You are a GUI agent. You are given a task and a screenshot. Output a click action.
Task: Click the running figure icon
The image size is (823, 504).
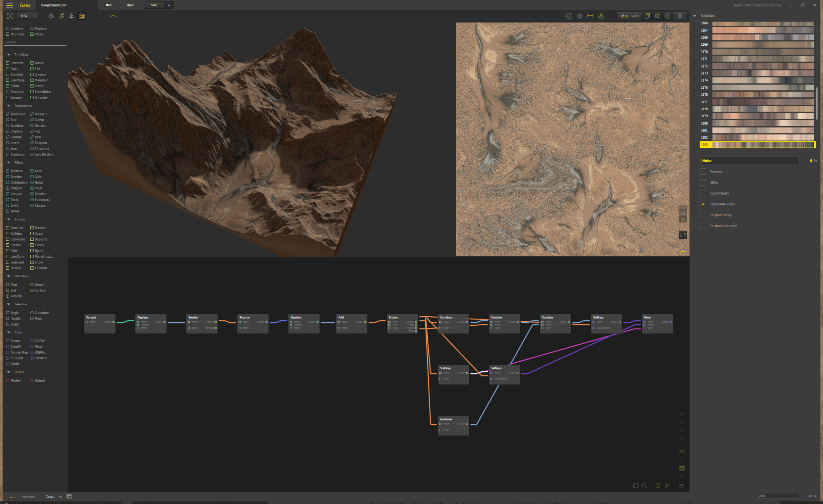[61, 16]
